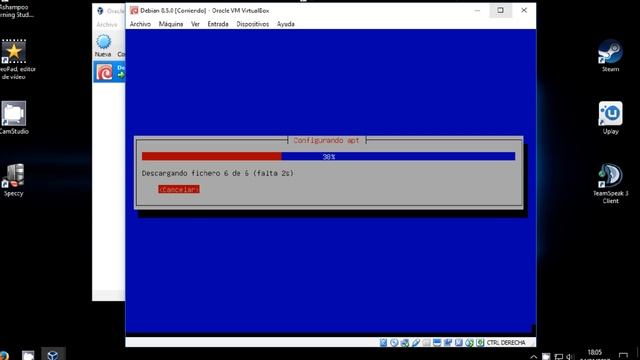Click the video capture icon in VM status bar

point(448,342)
